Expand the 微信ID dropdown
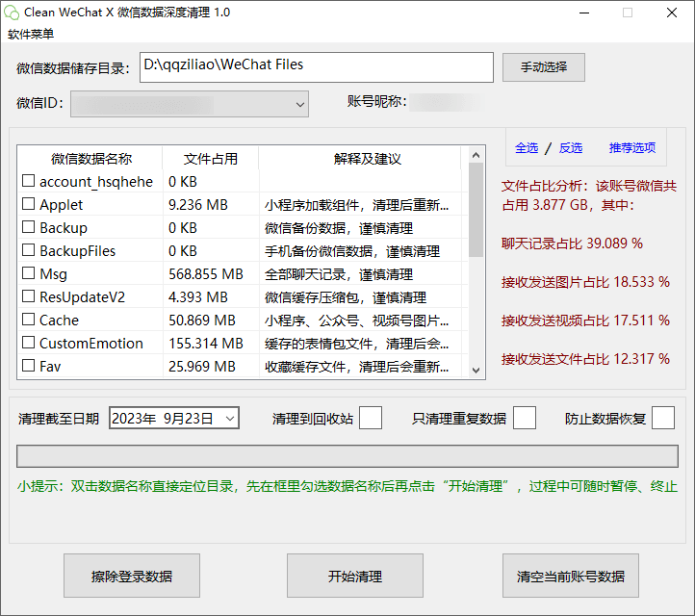695x616 pixels. (298, 103)
